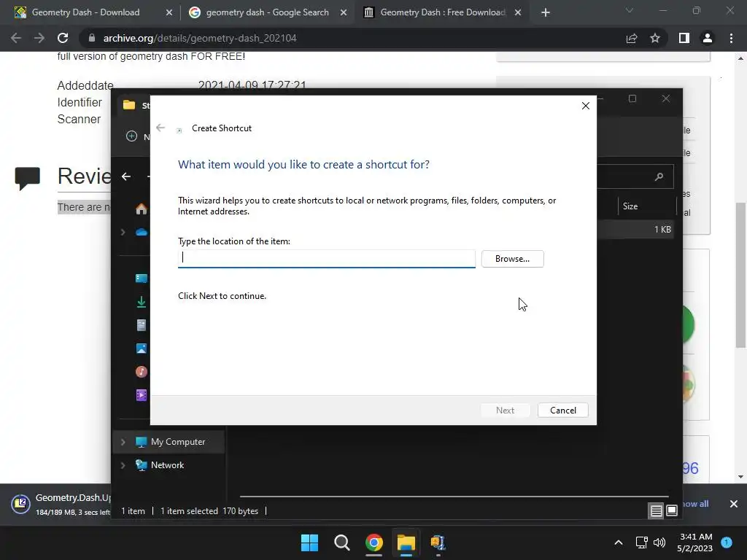747x560 pixels.
Task: Select the Geometry Dash : Free Download tab
Action: pyautogui.click(x=442, y=12)
